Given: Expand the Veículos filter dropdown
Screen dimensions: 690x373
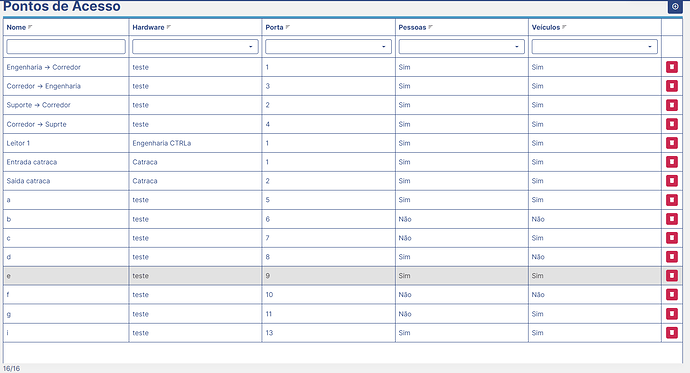Looking at the screenshot, I should click(x=595, y=47).
